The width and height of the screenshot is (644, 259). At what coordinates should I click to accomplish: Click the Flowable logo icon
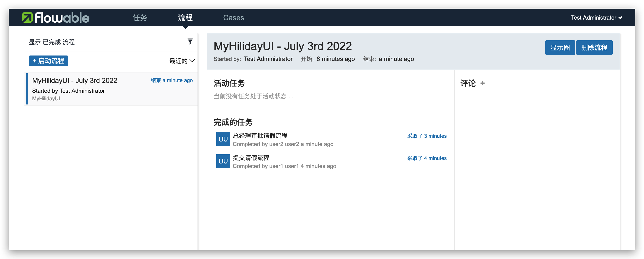tap(27, 17)
